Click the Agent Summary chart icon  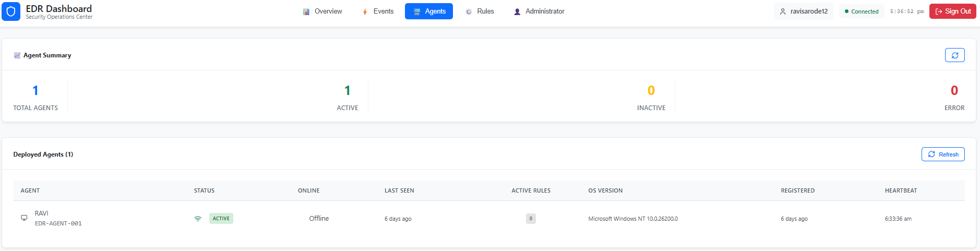pos(17,55)
